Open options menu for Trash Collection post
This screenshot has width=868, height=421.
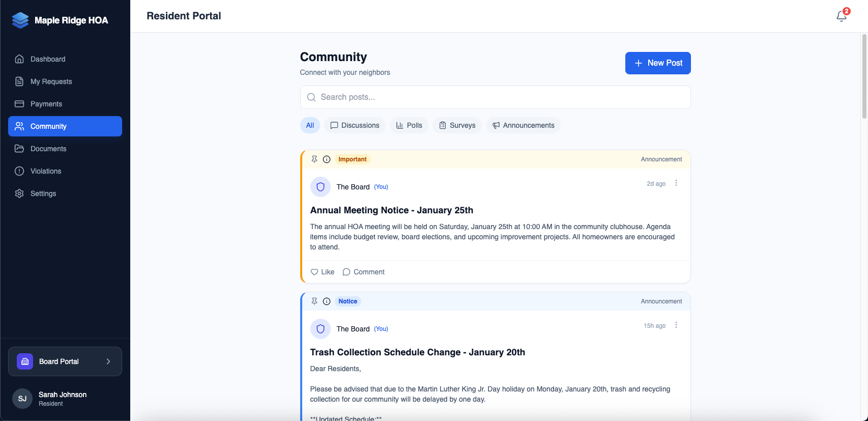click(676, 325)
